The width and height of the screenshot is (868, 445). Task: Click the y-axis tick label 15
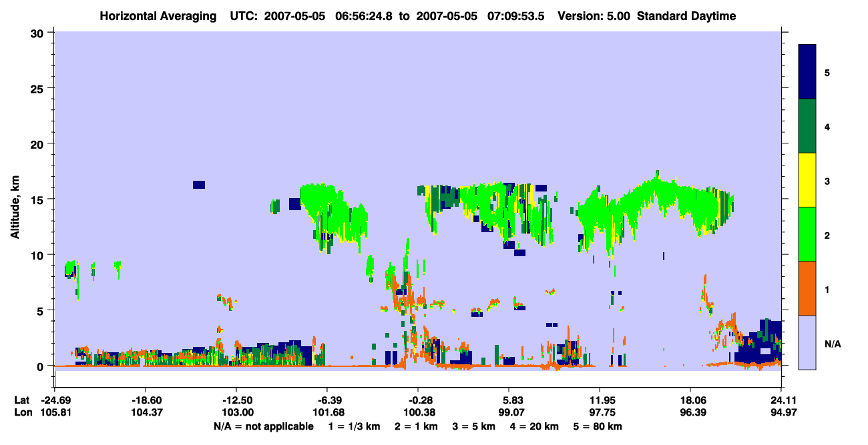39,199
